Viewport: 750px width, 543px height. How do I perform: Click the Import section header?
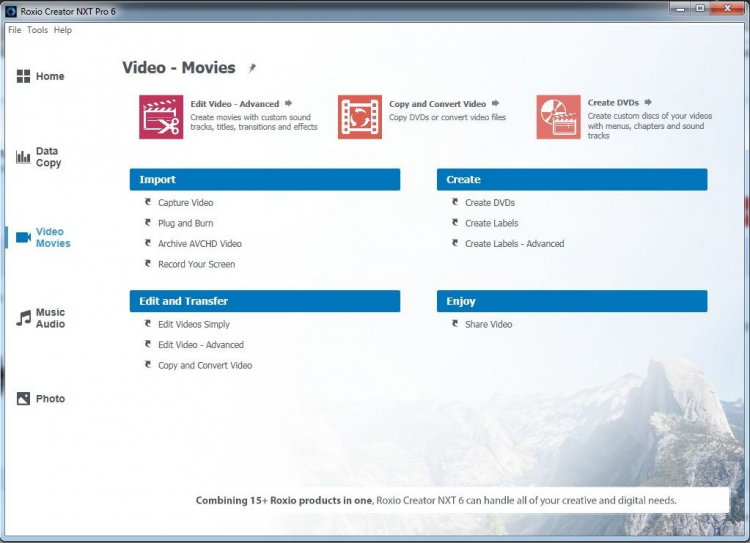pyautogui.click(x=265, y=179)
